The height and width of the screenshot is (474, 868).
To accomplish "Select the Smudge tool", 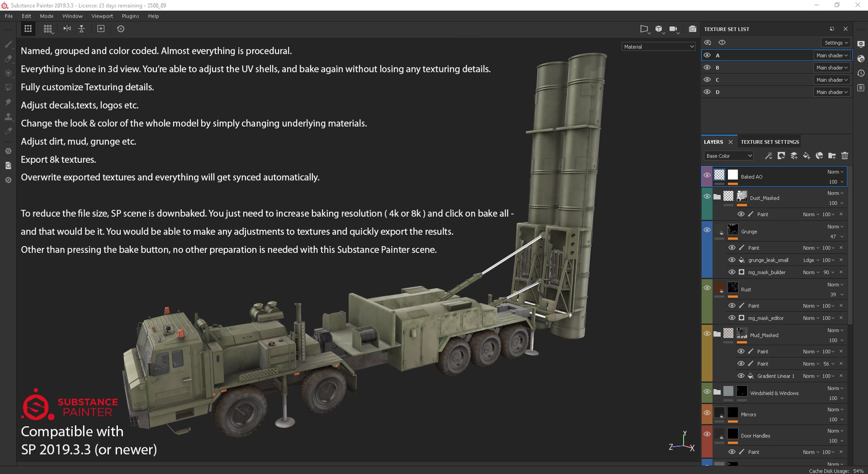I will 8,102.
